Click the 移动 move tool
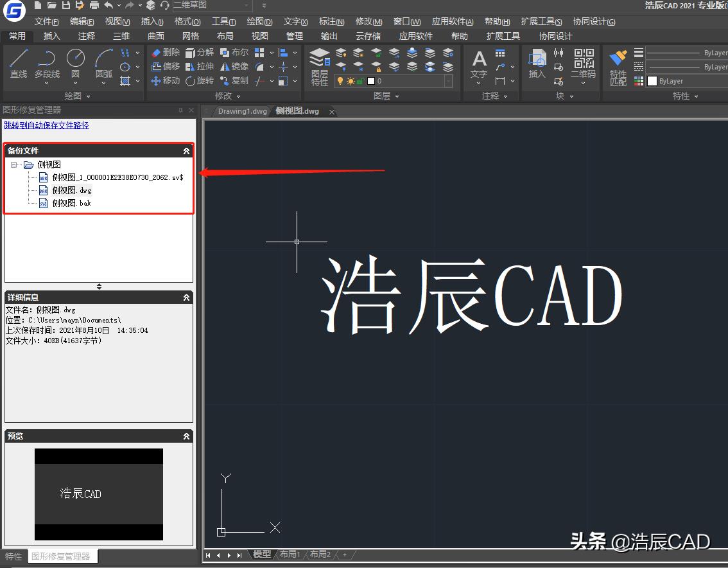728x568 pixels. 166,81
